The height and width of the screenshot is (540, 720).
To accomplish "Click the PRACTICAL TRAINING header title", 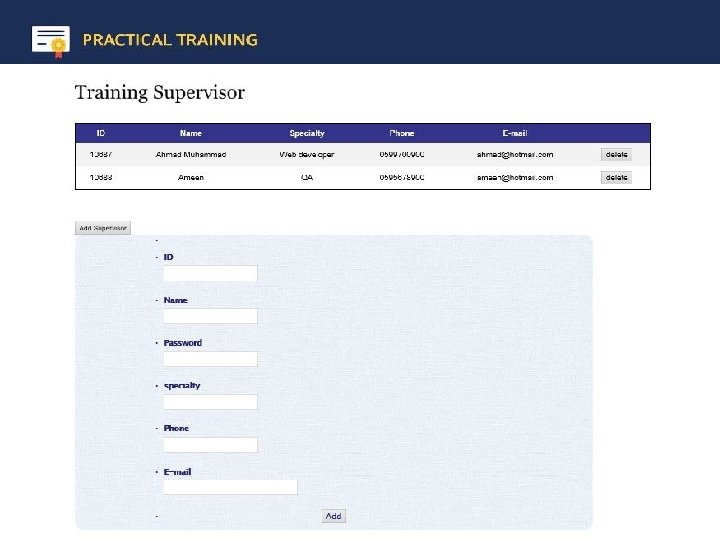I will tap(170, 40).
